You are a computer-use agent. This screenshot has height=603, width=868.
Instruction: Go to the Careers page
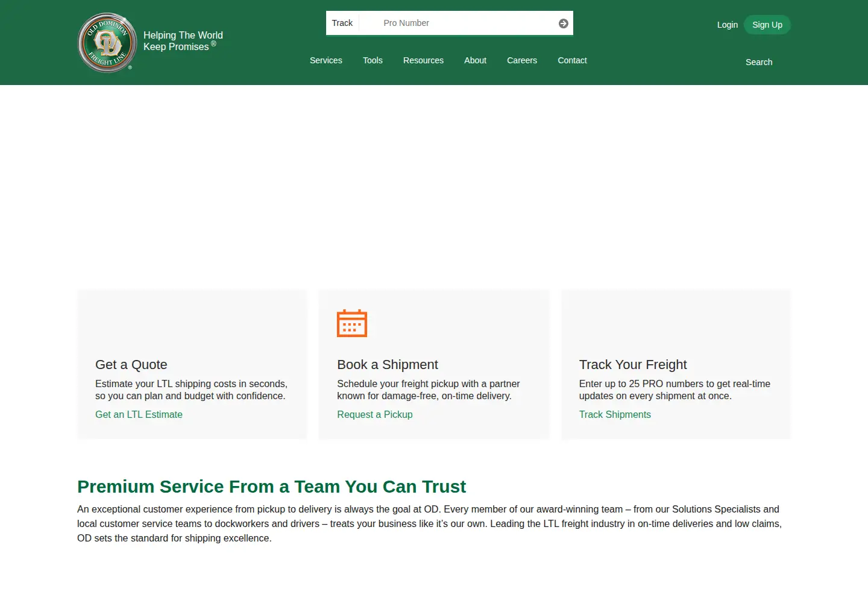click(522, 60)
